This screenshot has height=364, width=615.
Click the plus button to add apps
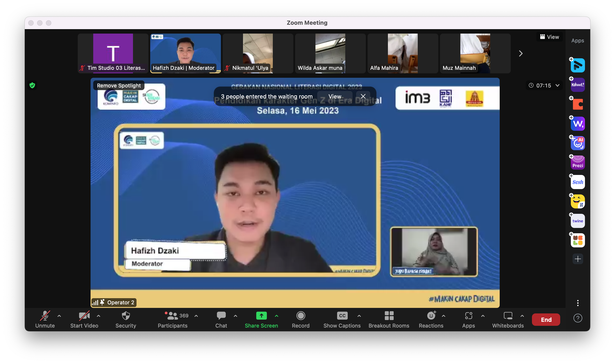577,259
